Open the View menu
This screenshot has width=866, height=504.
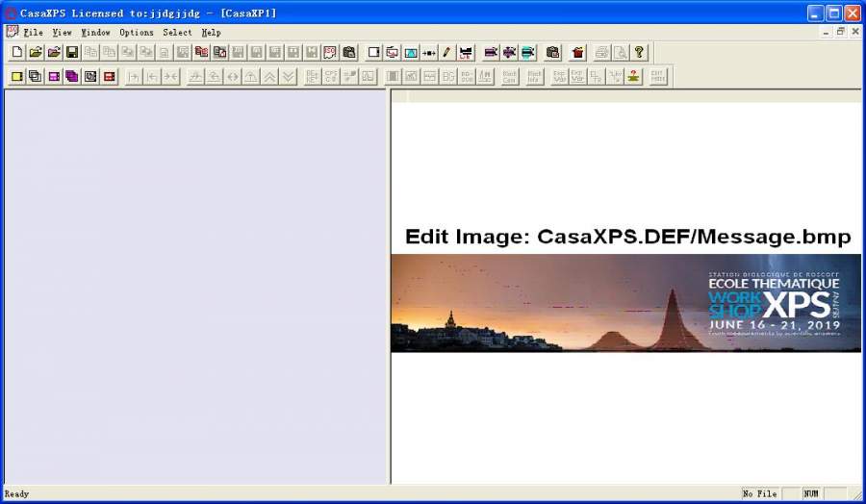tap(62, 33)
